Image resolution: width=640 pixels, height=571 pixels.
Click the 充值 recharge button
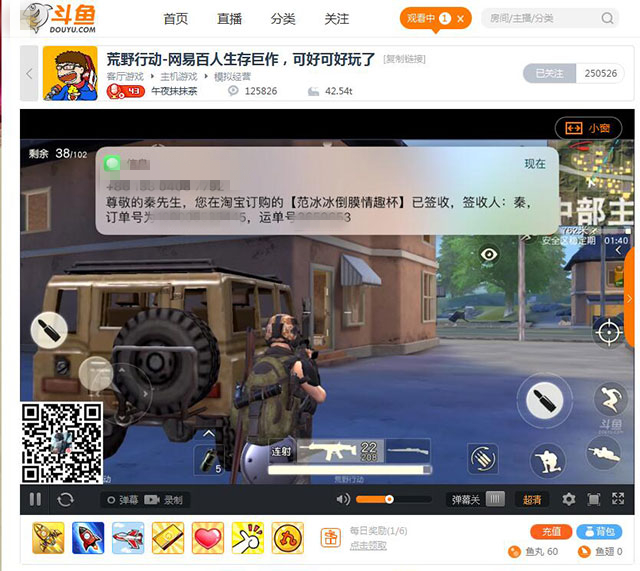tap(551, 531)
